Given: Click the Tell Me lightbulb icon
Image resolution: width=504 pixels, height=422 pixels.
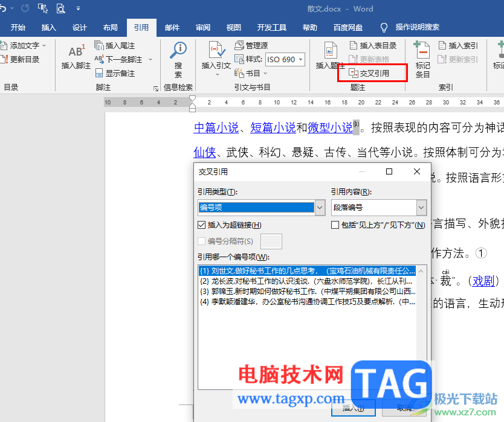Looking at the screenshot, I should click(x=384, y=28).
